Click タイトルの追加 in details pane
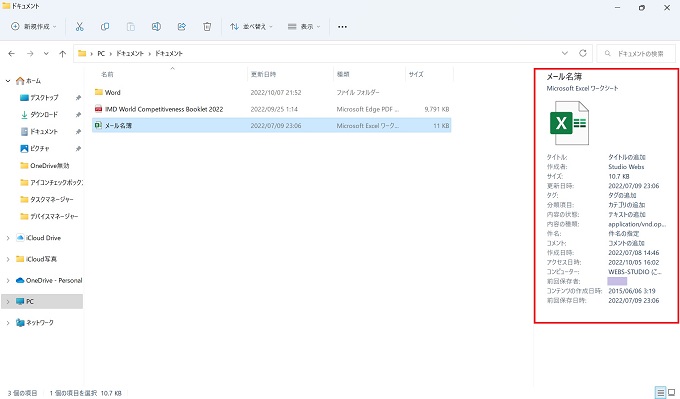Viewport: 680px width, 399px height. click(x=627, y=157)
